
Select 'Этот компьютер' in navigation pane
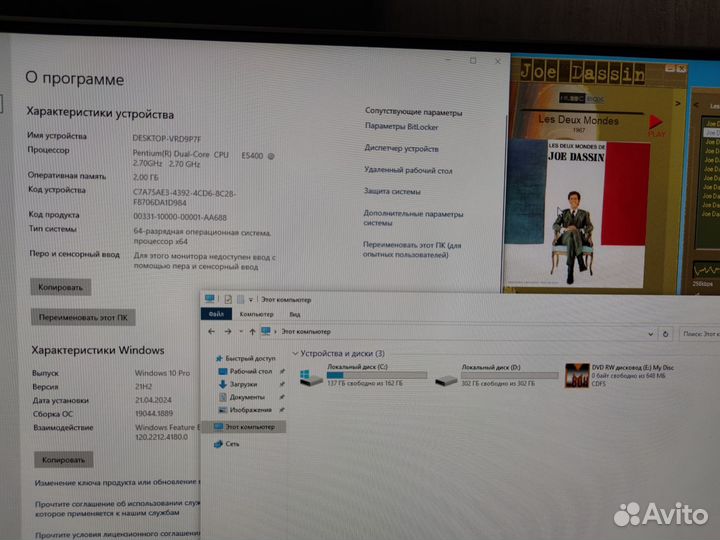(x=244, y=427)
